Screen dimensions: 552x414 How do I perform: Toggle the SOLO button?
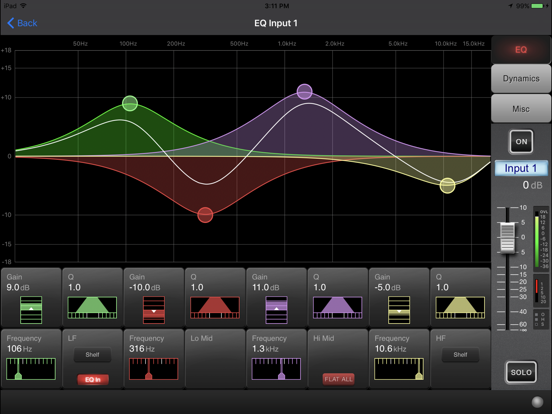(521, 372)
